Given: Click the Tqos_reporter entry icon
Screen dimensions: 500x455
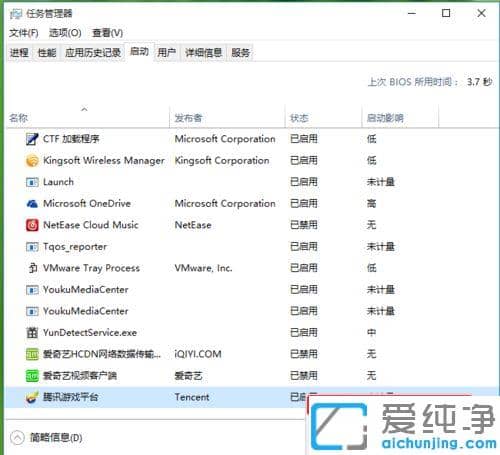Looking at the screenshot, I should pyautogui.click(x=32, y=247).
